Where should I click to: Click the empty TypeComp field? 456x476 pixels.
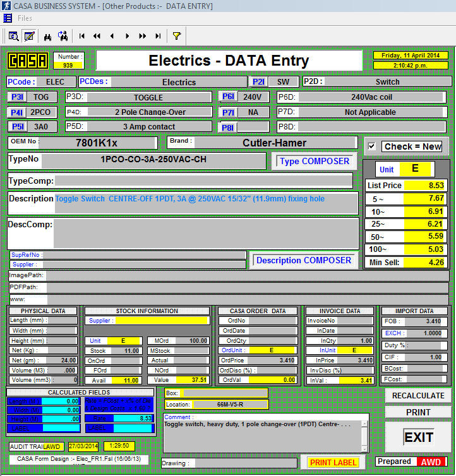coord(203,181)
